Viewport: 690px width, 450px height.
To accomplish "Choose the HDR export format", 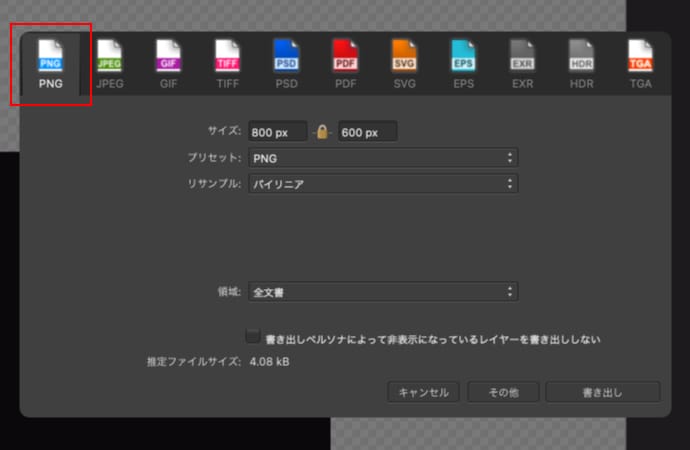I will pyautogui.click(x=581, y=62).
